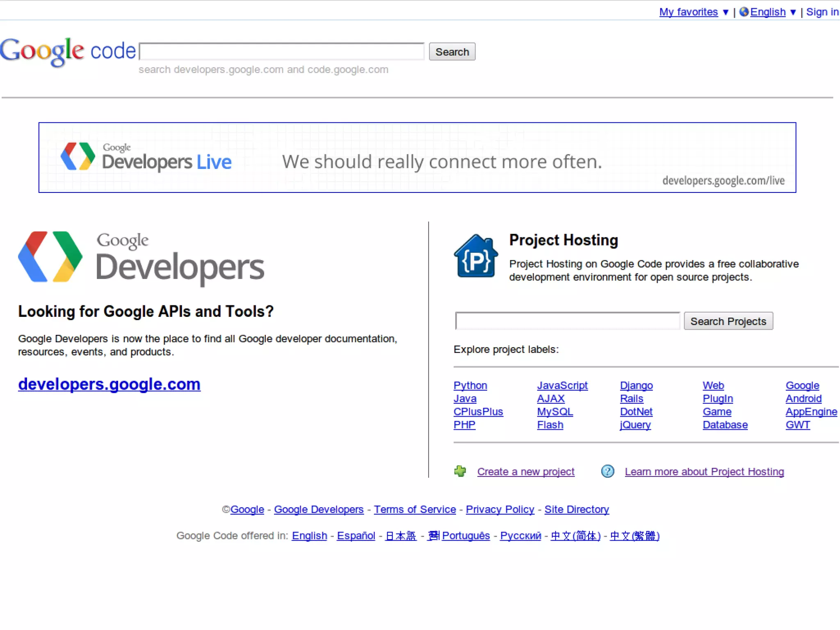Image resolution: width=840 pixels, height=630 pixels.
Task: Open the AppEngine project label
Action: (x=811, y=412)
